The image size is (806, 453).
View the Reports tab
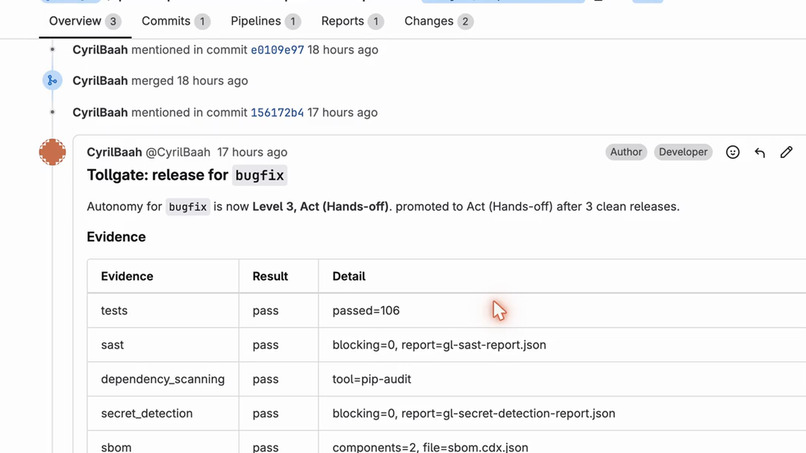coord(352,21)
